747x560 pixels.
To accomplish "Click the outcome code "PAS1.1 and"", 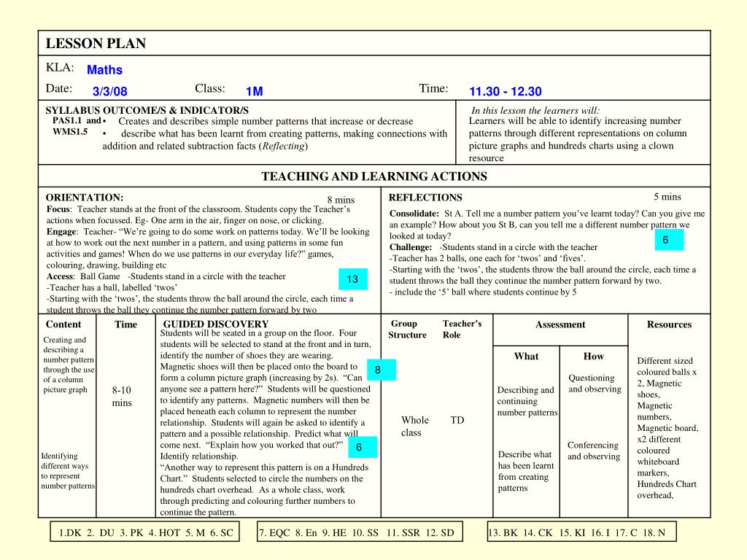I will click(x=77, y=120).
